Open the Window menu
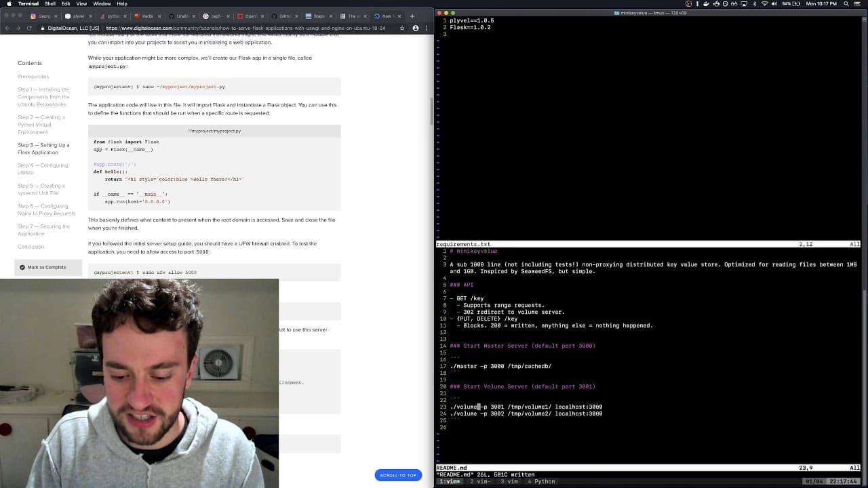The height and width of the screenshot is (488, 868). (x=102, y=3)
